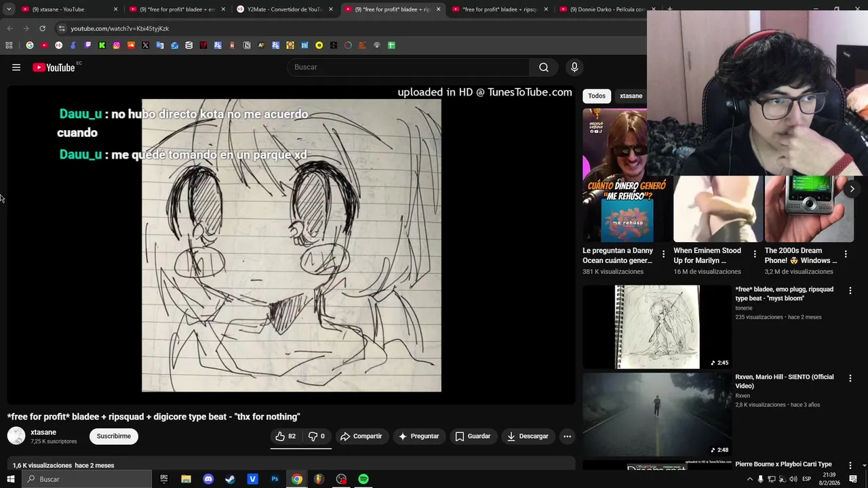Share the video via Compartir
The width and height of the screenshot is (868, 488).
[361, 436]
